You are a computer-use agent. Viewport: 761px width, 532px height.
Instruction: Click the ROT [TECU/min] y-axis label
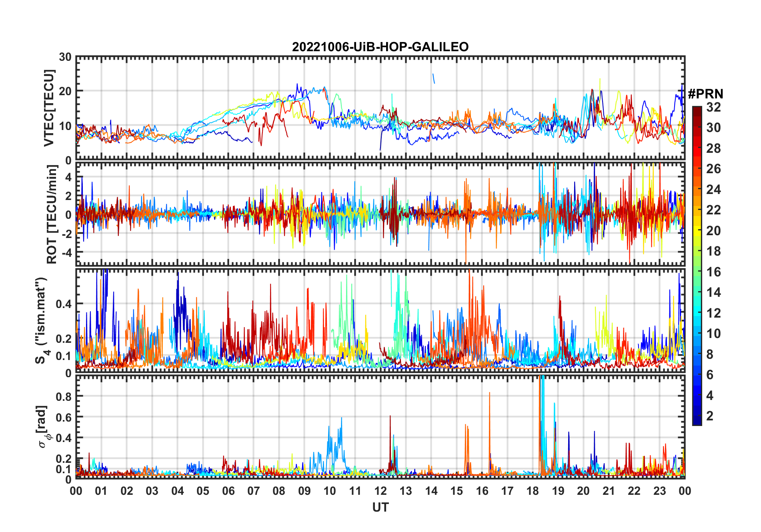pos(52,214)
